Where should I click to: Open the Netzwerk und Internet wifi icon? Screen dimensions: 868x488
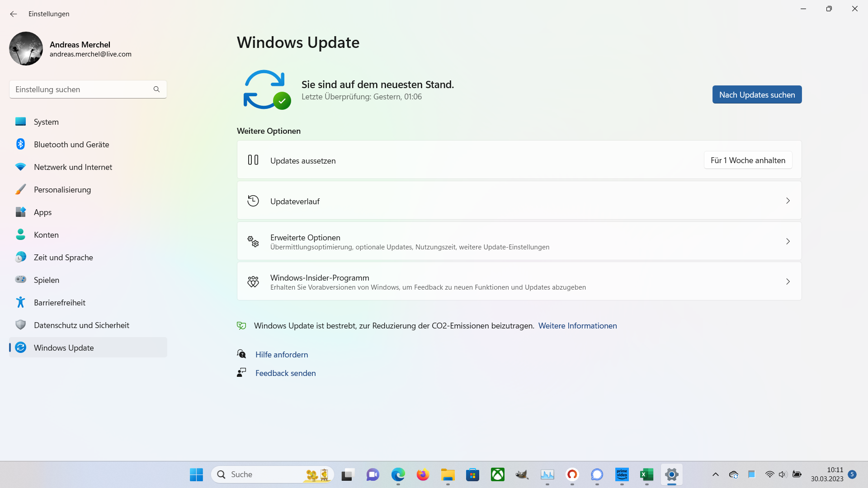click(20, 167)
